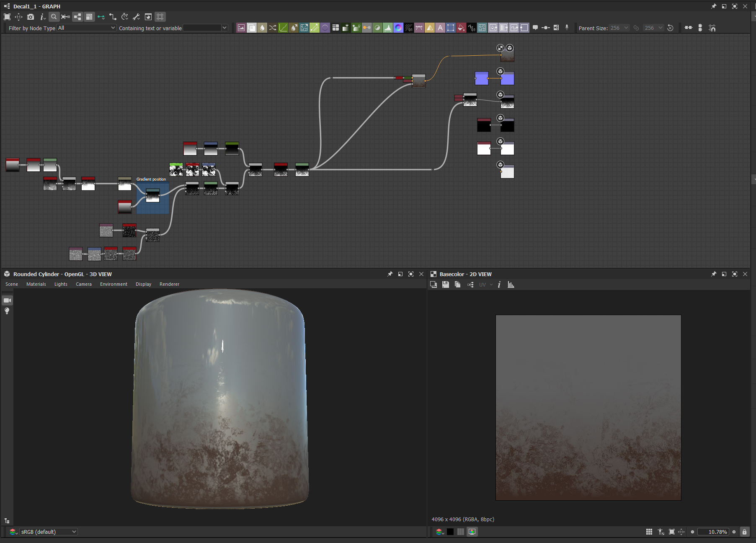Open the Environment menu in 3D view

tap(114, 284)
